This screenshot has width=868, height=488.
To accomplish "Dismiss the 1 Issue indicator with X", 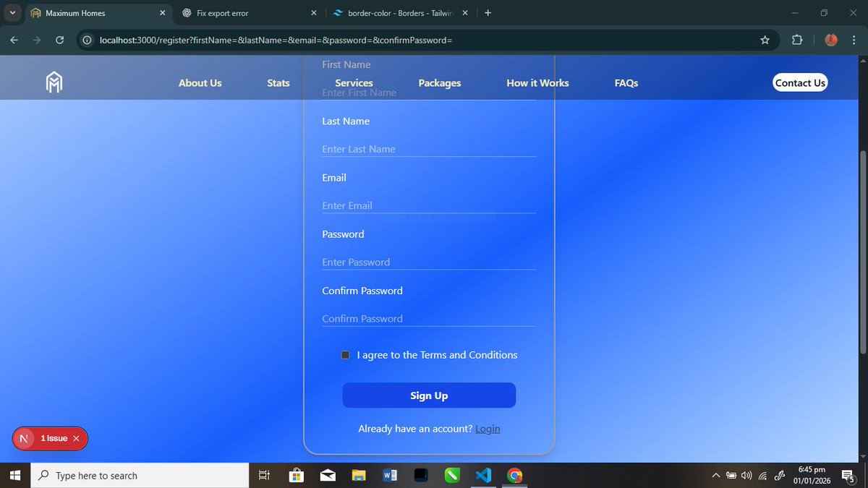I will pos(76,438).
